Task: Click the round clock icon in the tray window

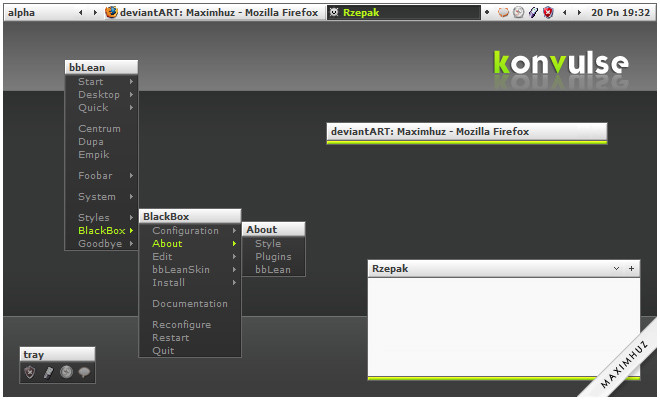Action: click(67, 372)
